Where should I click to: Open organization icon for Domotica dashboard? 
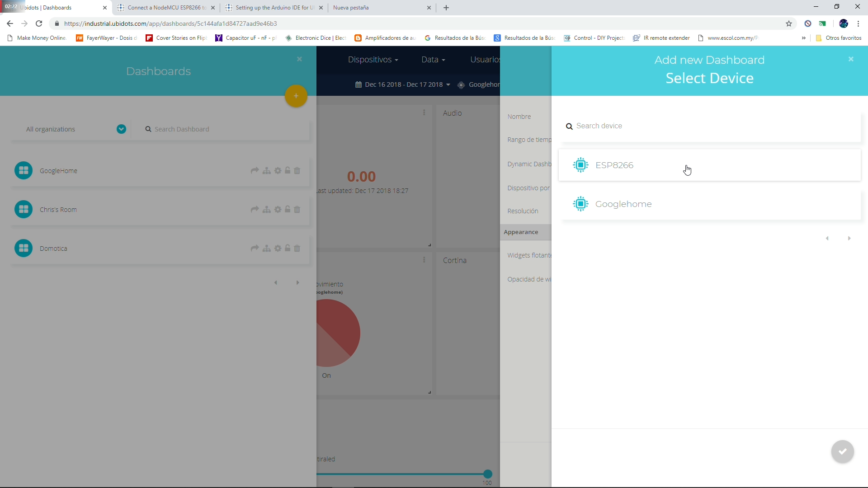[x=267, y=249]
